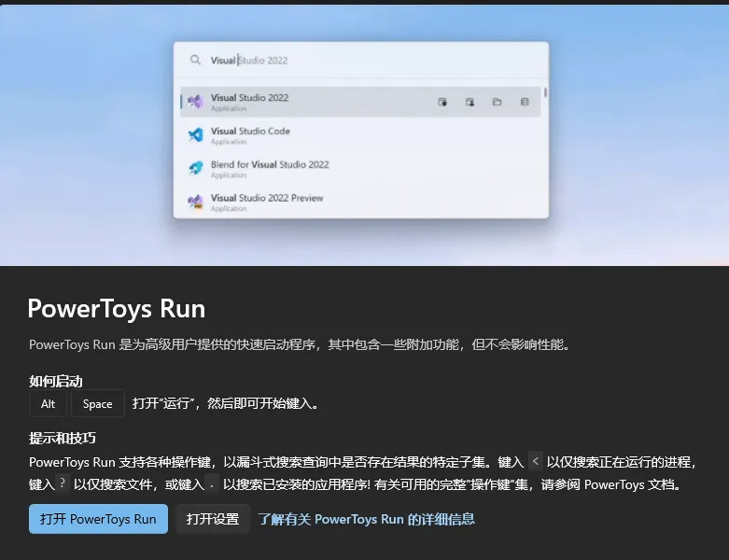The width and height of the screenshot is (729, 560).
Task: Click the 提示和技巧 section heading
Action: point(63,438)
